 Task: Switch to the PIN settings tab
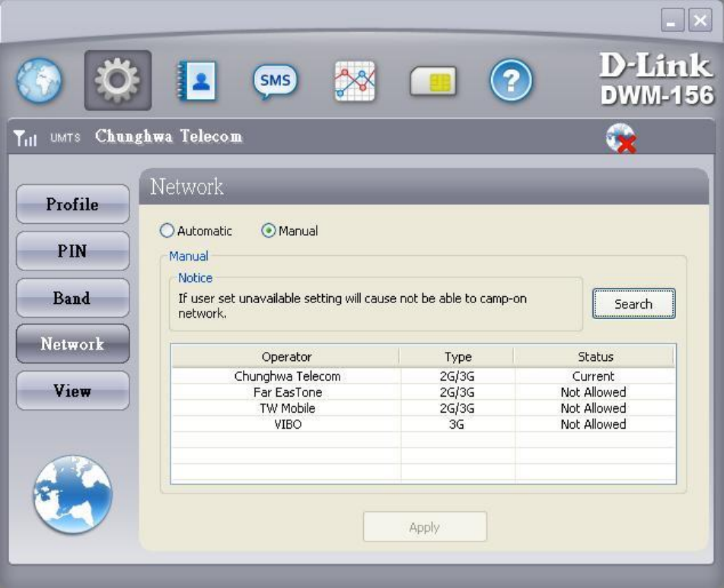click(72, 251)
